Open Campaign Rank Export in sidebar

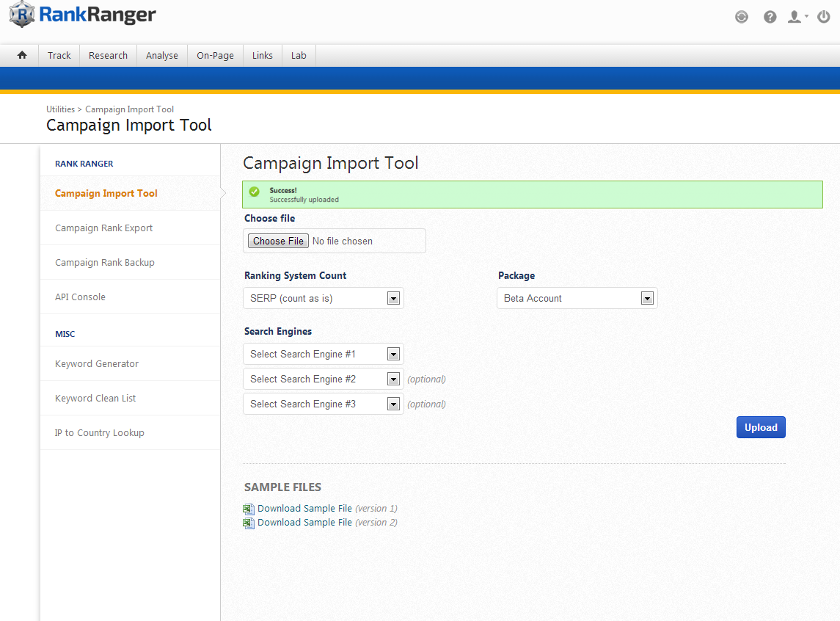pos(104,228)
